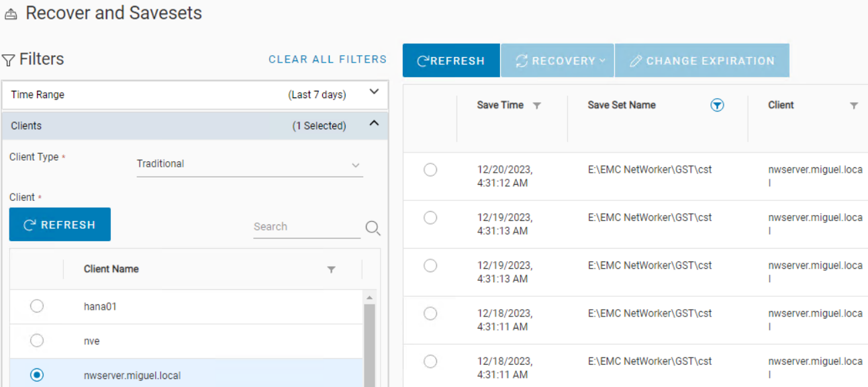Open the Client Type Traditional dropdown
The width and height of the screenshot is (868, 387).
pyautogui.click(x=356, y=163)
